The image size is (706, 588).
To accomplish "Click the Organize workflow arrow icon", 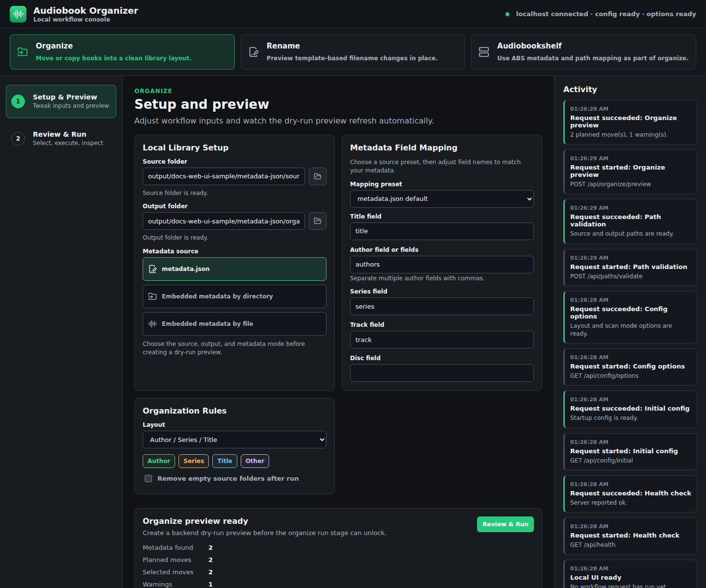I will tap(23, 52).
